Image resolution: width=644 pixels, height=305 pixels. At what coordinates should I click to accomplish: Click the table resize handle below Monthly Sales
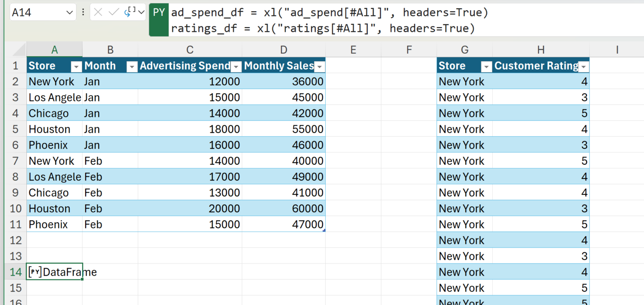click(324, 230)
